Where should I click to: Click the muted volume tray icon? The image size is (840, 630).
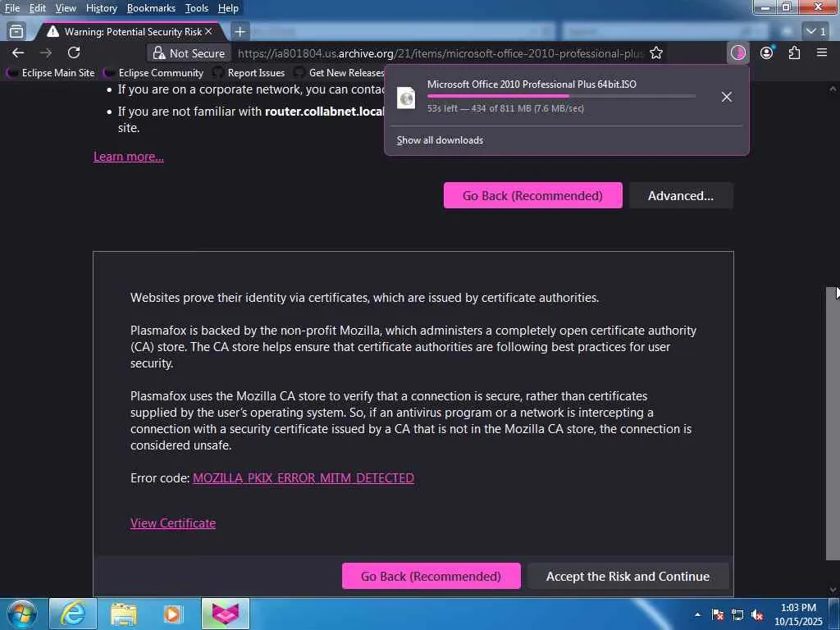point(757,614)
